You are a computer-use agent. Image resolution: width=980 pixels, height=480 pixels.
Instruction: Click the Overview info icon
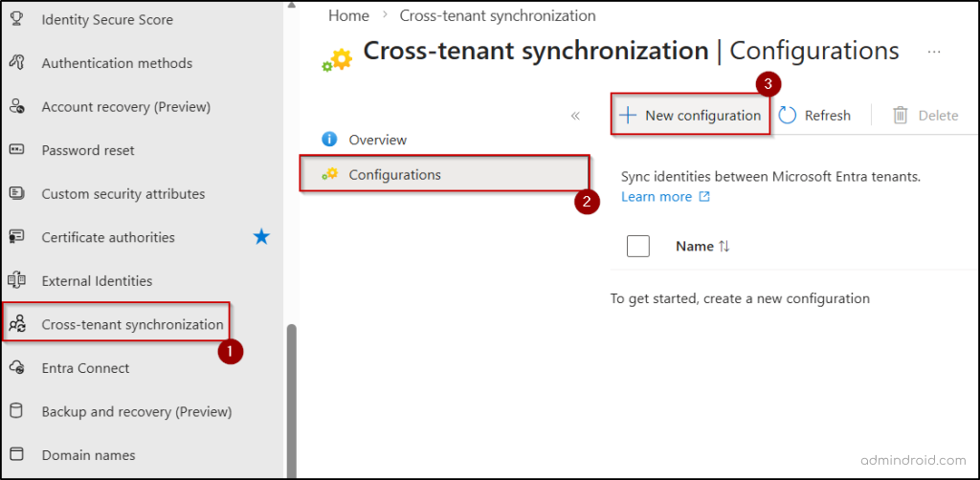(329, 140)
